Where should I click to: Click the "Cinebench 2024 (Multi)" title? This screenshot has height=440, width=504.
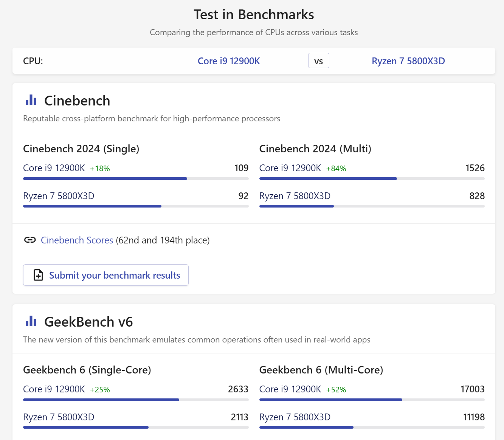pyautogui.click(x=315, y=149)
